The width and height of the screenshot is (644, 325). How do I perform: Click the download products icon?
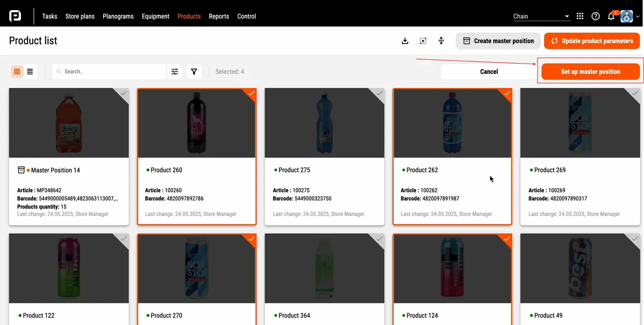coord(405,41)
